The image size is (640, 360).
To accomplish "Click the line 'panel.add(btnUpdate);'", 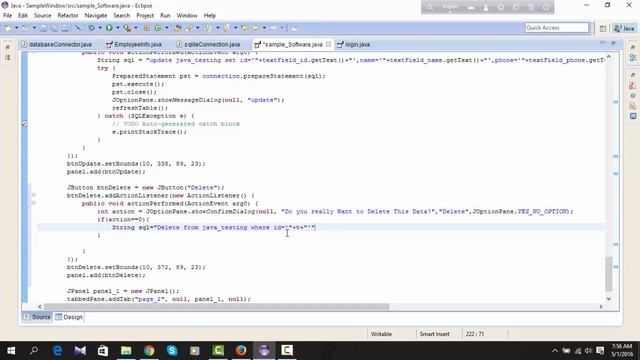I will point(106,171).
